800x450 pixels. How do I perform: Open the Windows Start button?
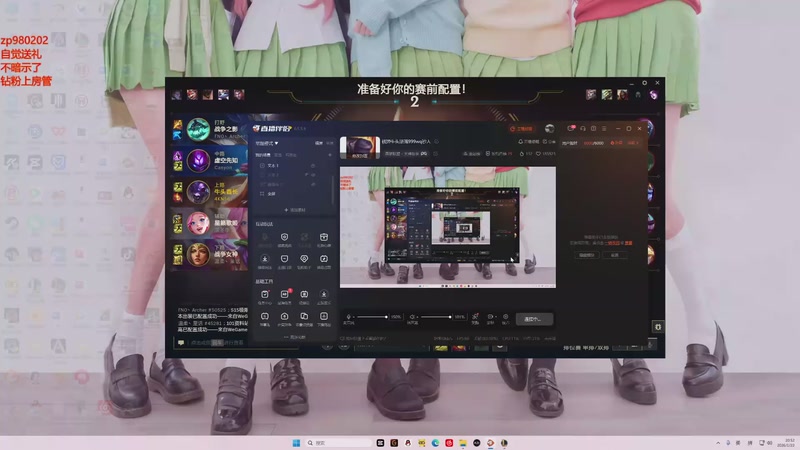point(296,443)
